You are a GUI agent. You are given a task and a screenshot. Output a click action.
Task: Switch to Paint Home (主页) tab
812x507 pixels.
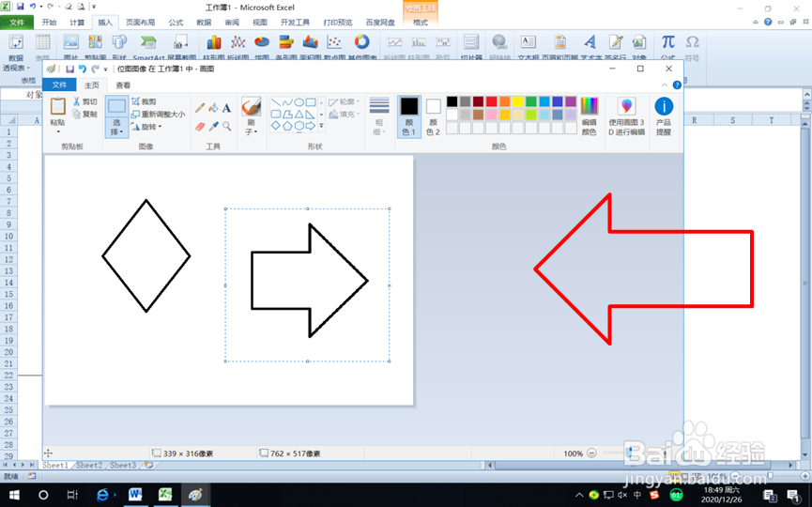click(92, 84)
